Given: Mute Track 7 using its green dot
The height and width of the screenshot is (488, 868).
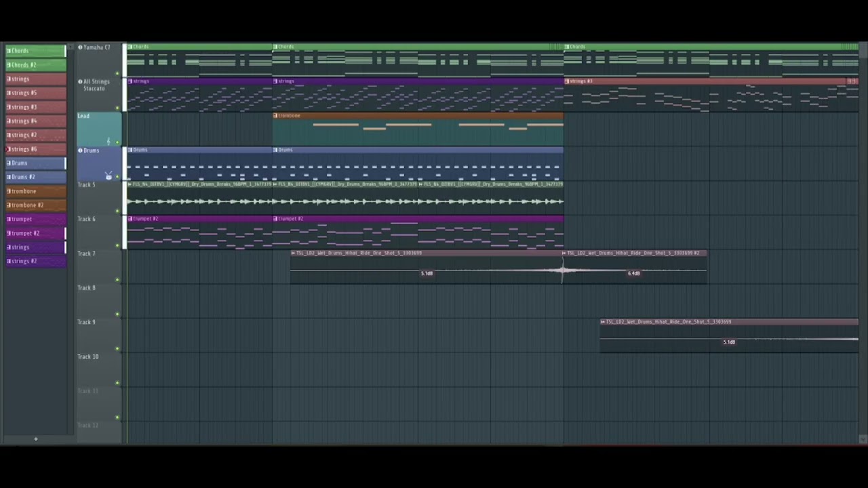Looking at the screenshot, I should [x=117, y=280].
